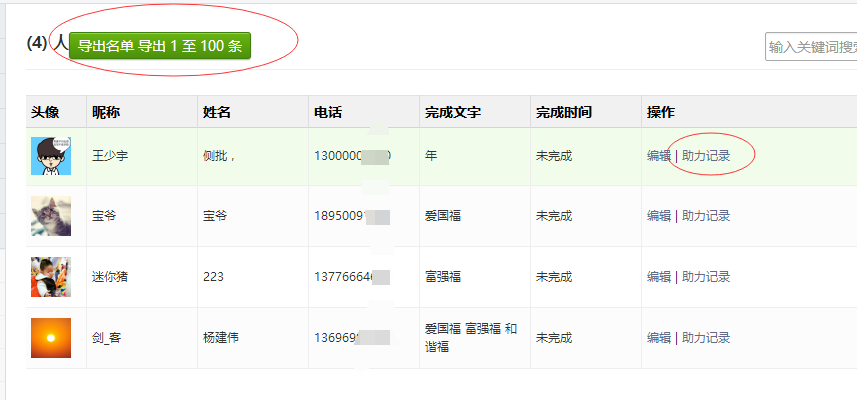The width and height of the screenshot is (857, 400).
Task: Open 助力记录 in 宝爷's row
Action: pyautogui.click(x=706, y=216)
